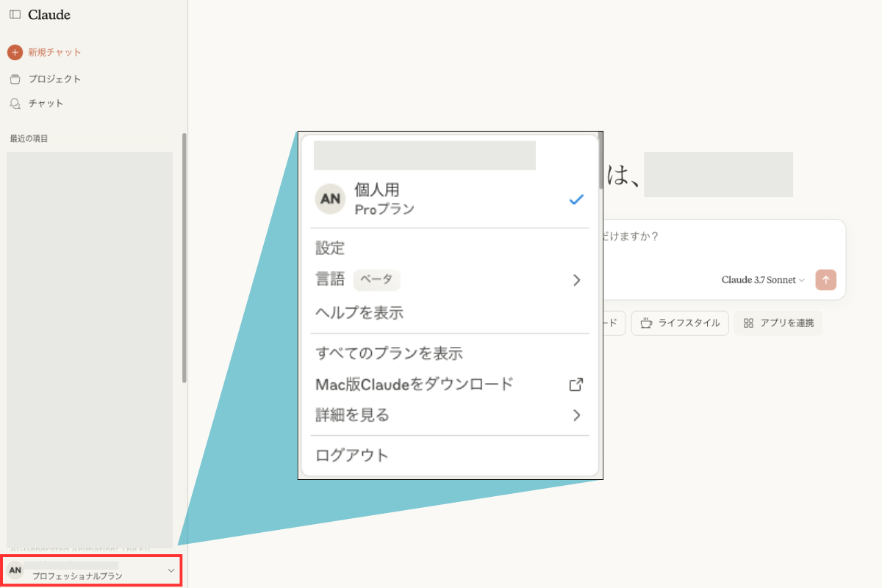Choose すべてのプランを表示
The width and height of the screenshot is (882, 588).
[389, 353]
